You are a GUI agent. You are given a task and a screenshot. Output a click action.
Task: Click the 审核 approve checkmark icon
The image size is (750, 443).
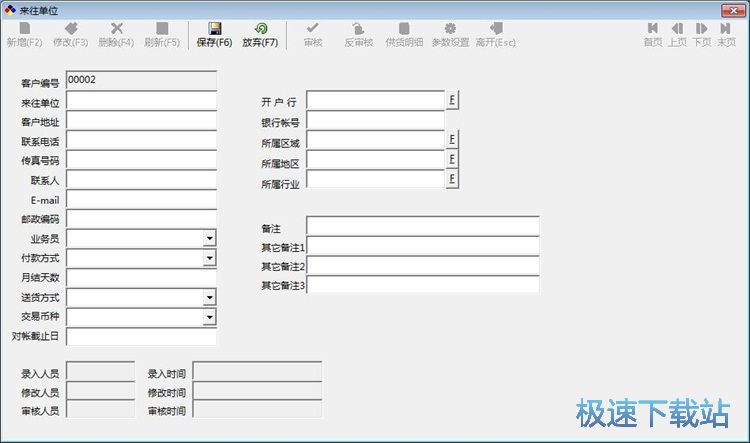(x=313, y=28)
